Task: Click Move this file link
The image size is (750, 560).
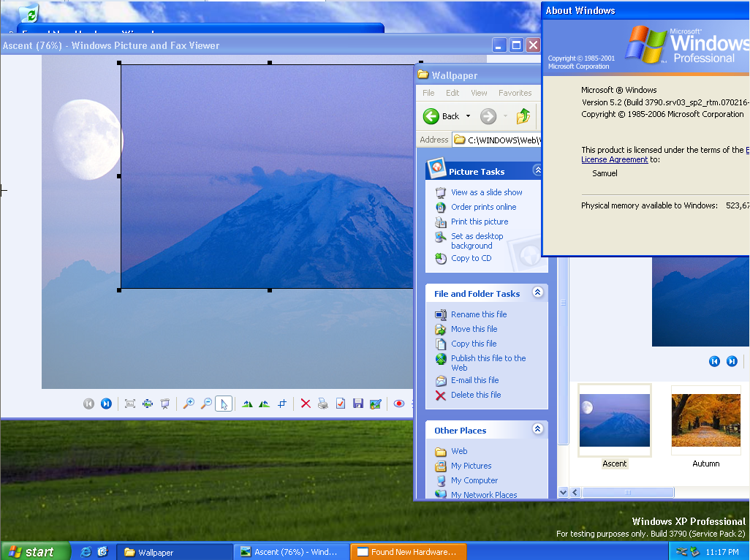Action: [474, 329]
